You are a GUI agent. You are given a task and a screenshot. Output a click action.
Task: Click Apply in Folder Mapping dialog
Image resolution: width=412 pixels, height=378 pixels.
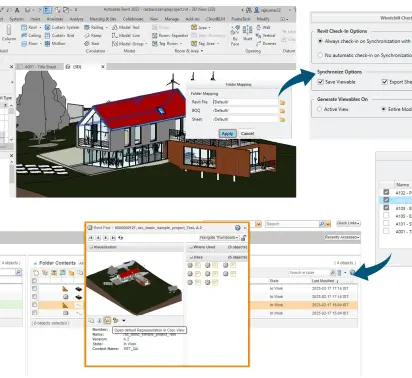(228, 133)
